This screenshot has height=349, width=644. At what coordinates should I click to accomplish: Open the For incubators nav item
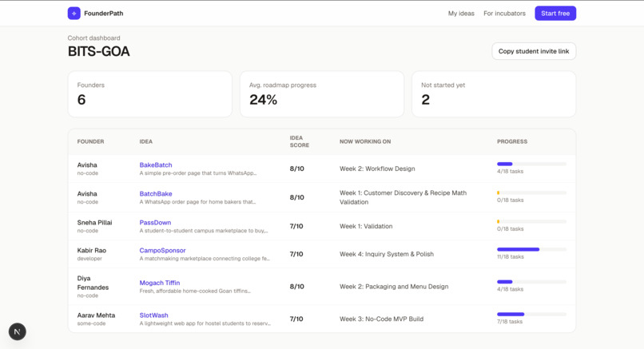pyautogui.click(x=504, y=13)
